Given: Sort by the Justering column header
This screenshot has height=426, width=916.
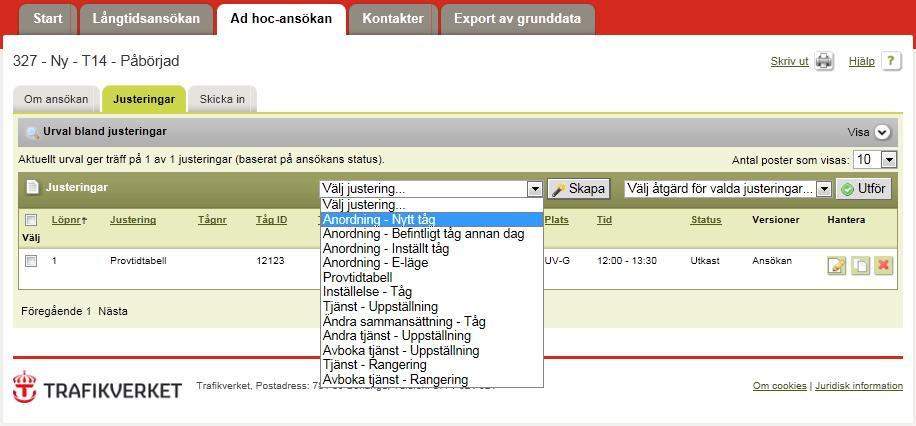Looking at the screenshot, I should click(133, 220).
